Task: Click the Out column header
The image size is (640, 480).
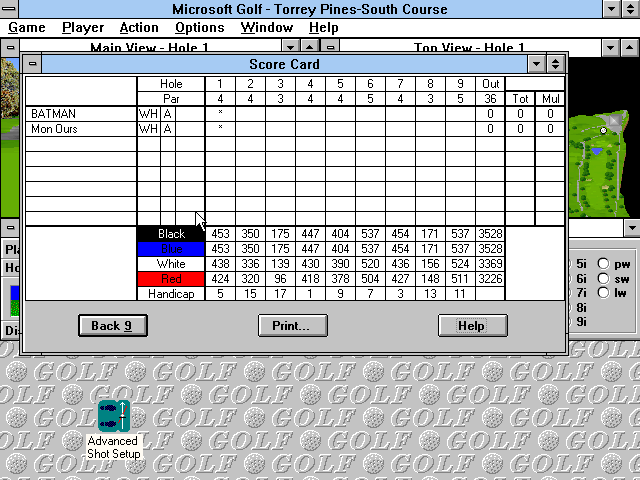Action: point(490,84)
